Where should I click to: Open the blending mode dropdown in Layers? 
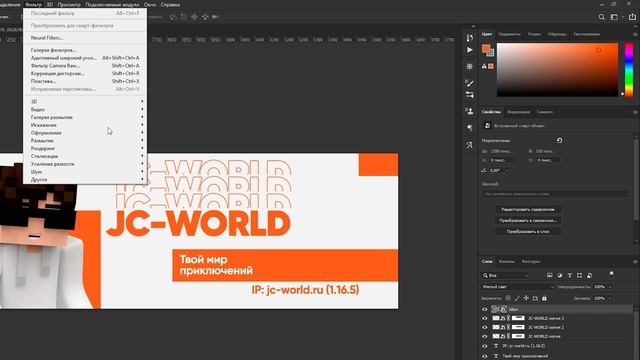pyautogui.click(x=518, y=287)
